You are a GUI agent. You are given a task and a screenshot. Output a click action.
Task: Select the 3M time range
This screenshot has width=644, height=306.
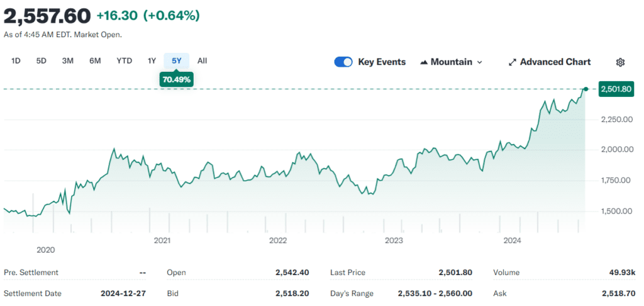pyautogui.click(x=68, y=61)
